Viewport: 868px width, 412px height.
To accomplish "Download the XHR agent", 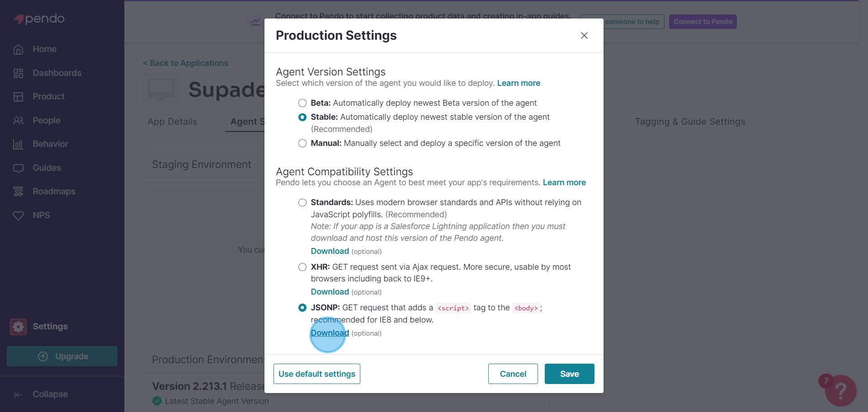I will point(330,292).
